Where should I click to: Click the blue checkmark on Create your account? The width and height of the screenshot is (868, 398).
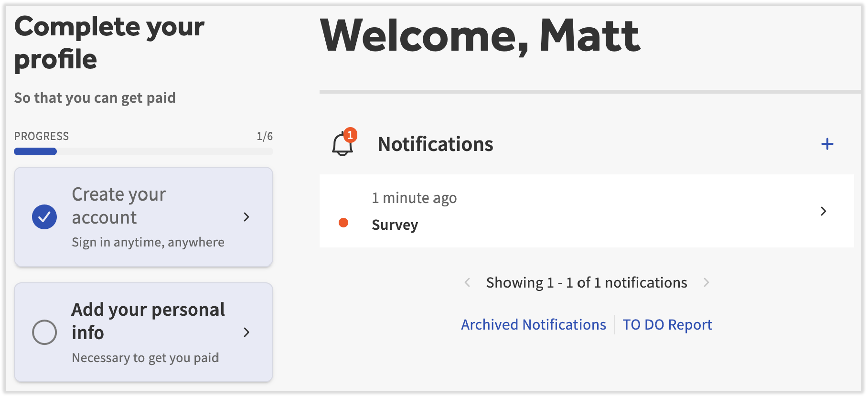[44, 217]
